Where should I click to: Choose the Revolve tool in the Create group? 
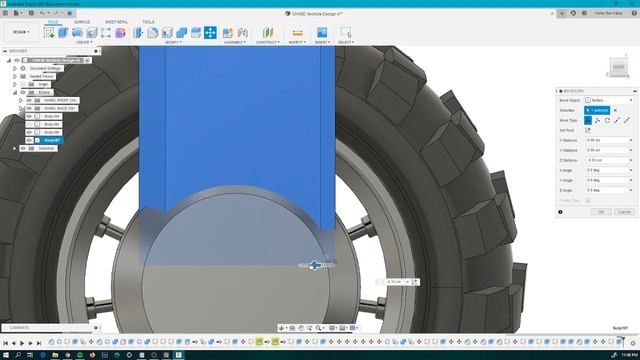77,33
